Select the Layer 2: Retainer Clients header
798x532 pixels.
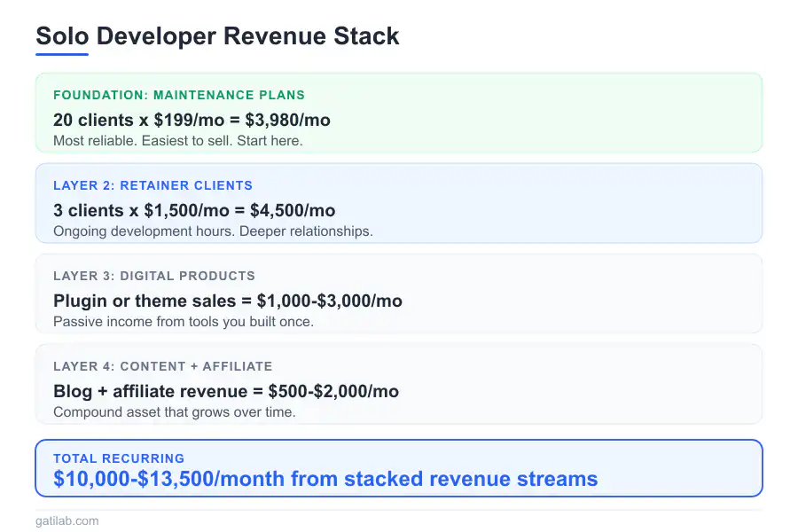pos(153,185)
